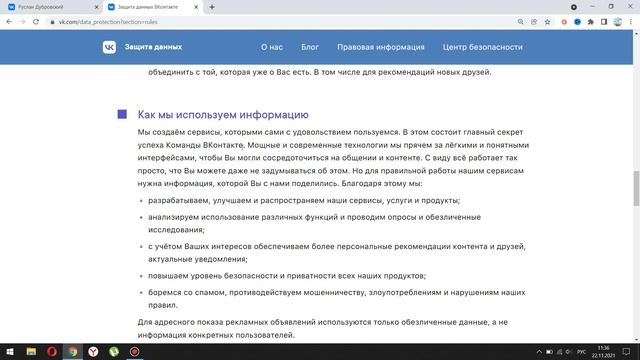640x360 pixels.
Task: Click the site lock icon in address bar
Action: 52,22
